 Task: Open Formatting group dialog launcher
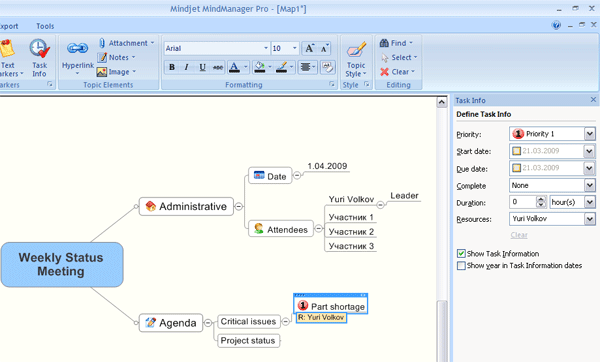point(332,85)
